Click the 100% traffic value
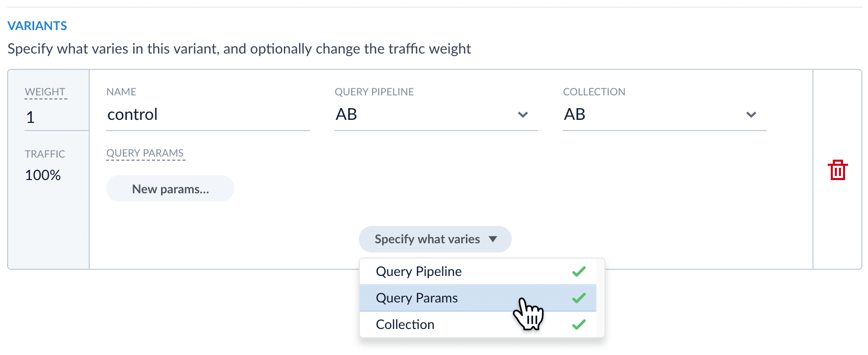The height and width of the screenshot is (355, 868). click(x=43, y=175)
